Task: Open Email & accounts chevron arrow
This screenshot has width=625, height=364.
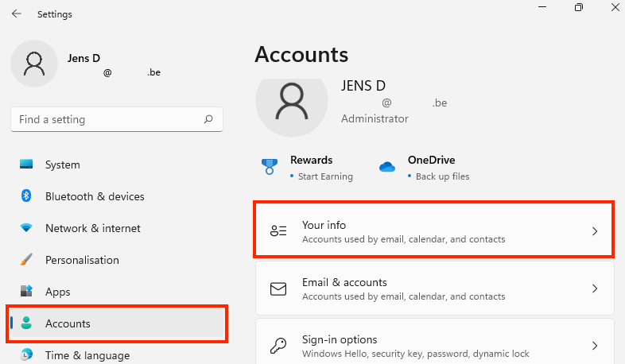Action: [x=595, y=288]
